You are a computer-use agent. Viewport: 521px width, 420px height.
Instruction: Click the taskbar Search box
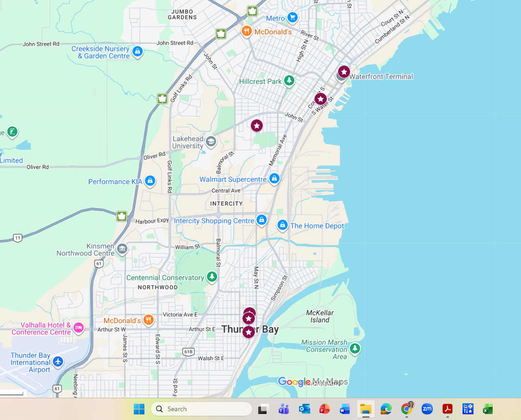tap(202, 409)
